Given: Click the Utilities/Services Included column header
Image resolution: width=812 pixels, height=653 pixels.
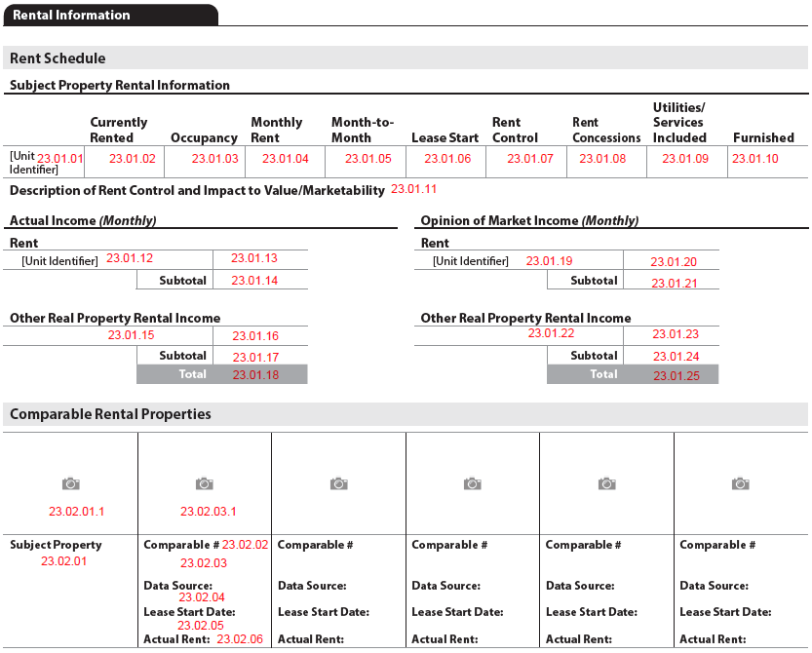Looking at the screenshot, I should 679,123.
